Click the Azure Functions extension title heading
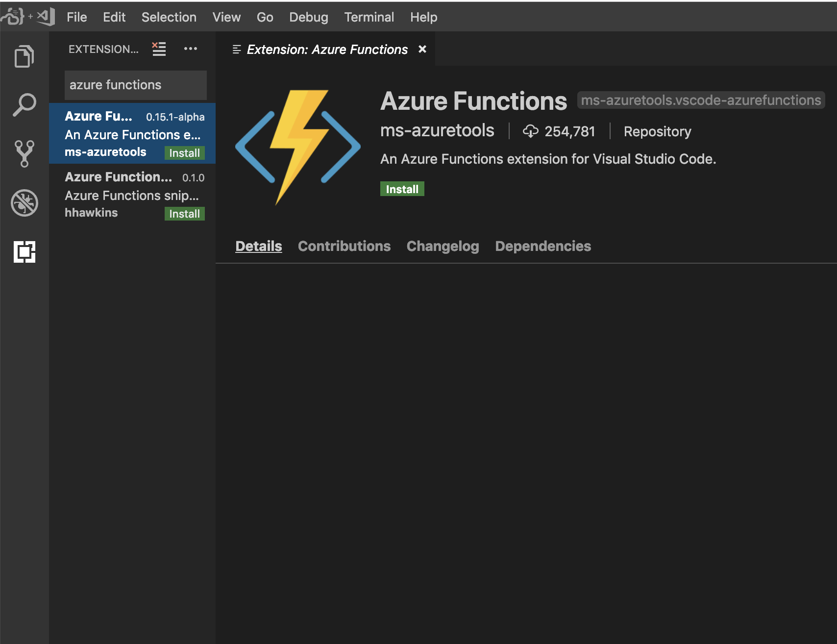This screenshot has height=644, width=837. point(473,101)
